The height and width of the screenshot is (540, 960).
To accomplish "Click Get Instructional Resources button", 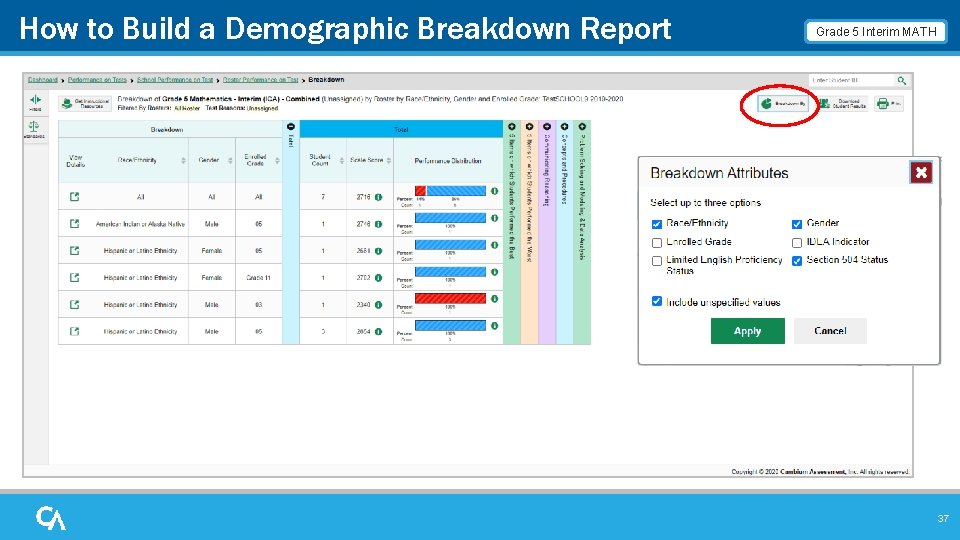I will 85,103.
